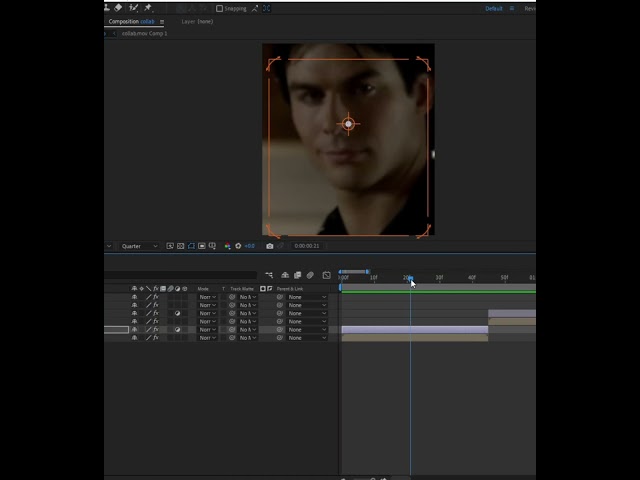Viewport: 640px width, 480px height.
Task: Open the collab.mov Comp 1 breadcrumb
Action: pyautogui.click(x=144, y=33)
